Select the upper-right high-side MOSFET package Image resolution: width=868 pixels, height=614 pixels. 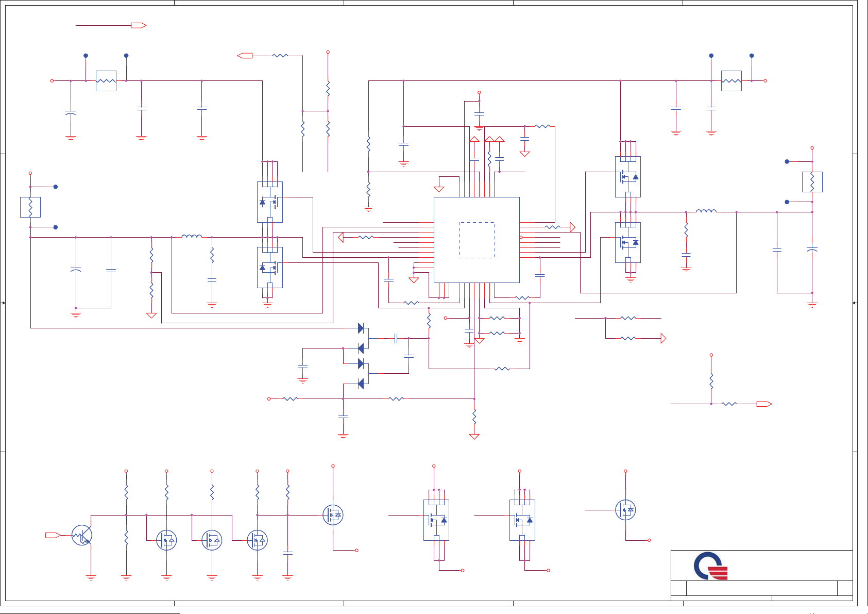628,177
